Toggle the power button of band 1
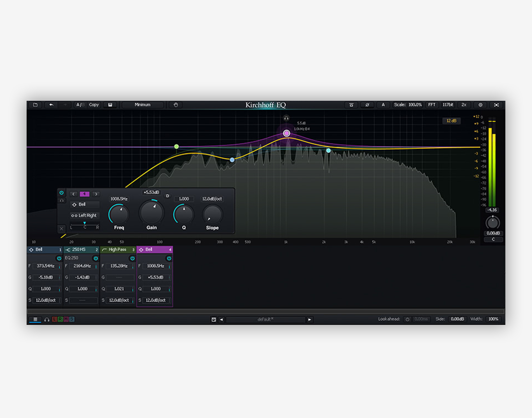Image resolution: width=532 pixels, height=418 pixels. point(59,258)
